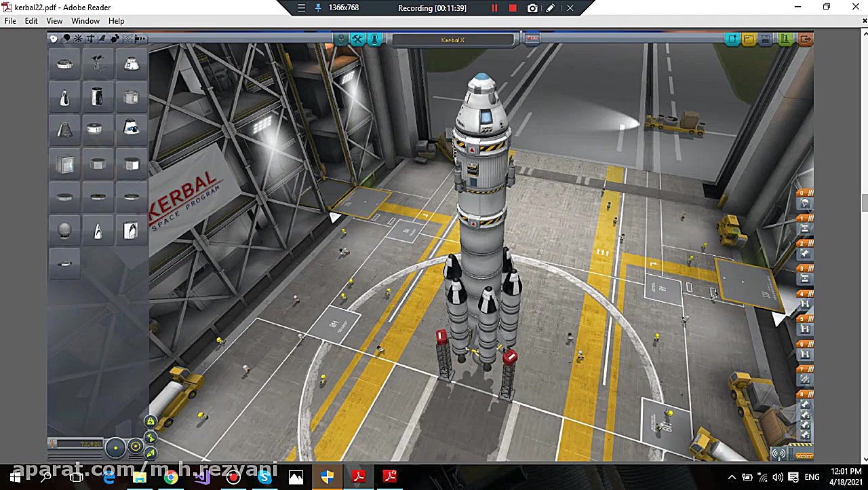Click the orange Exit editor button
The width and height of the screenshot is (868, 490).
[805, 39]
